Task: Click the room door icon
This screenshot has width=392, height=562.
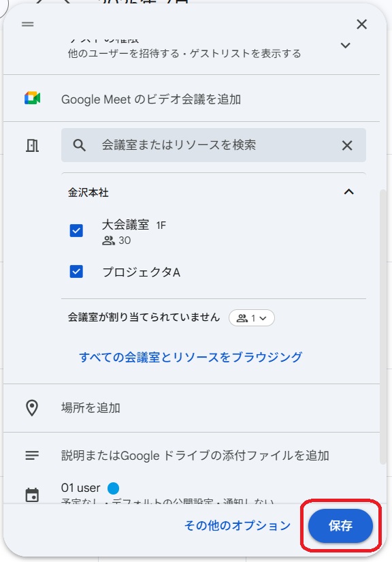Action: click(x=32, y=146)
